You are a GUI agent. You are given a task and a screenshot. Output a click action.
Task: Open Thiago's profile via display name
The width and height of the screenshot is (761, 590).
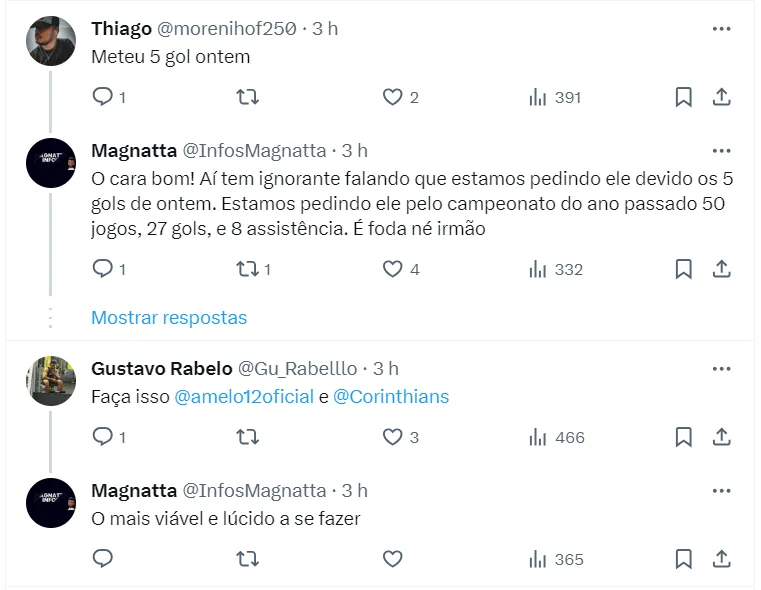pos(121,29)
